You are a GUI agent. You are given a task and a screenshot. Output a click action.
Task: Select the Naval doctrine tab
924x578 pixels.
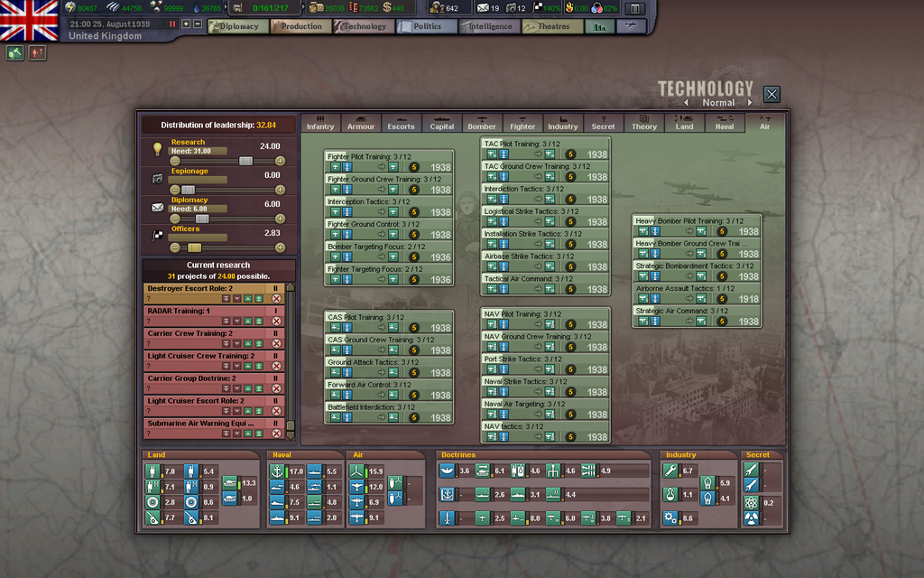coord(725,123)
